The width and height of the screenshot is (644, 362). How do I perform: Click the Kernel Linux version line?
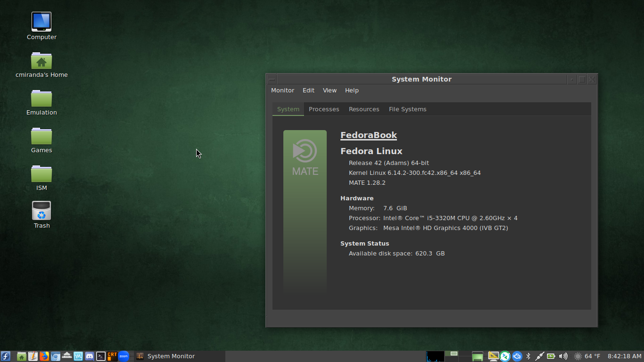tap(415, 173)
